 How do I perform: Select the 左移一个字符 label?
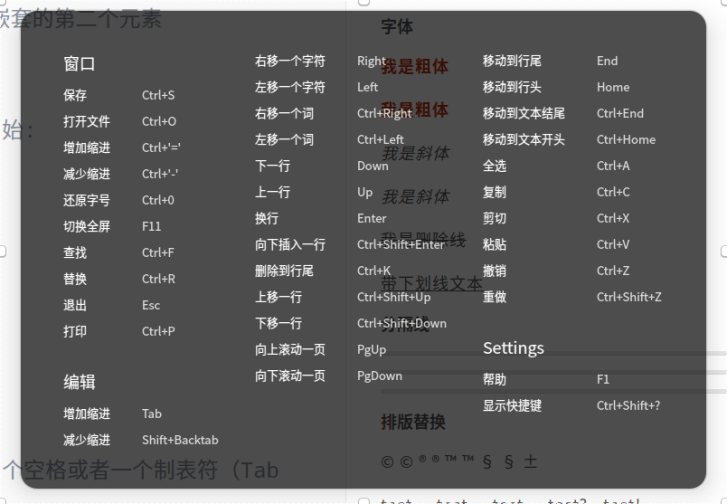290,87
